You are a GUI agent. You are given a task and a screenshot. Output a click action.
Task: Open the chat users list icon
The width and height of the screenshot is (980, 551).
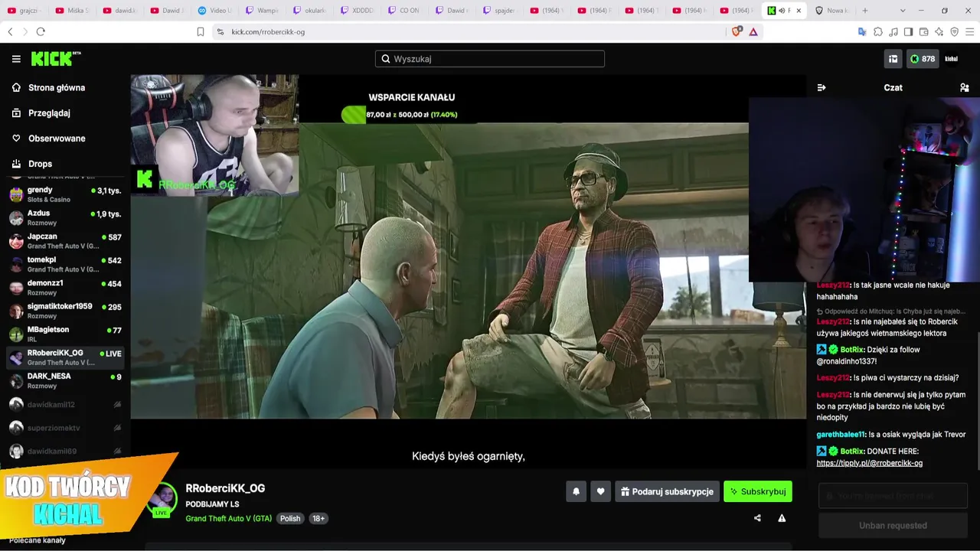965,88
